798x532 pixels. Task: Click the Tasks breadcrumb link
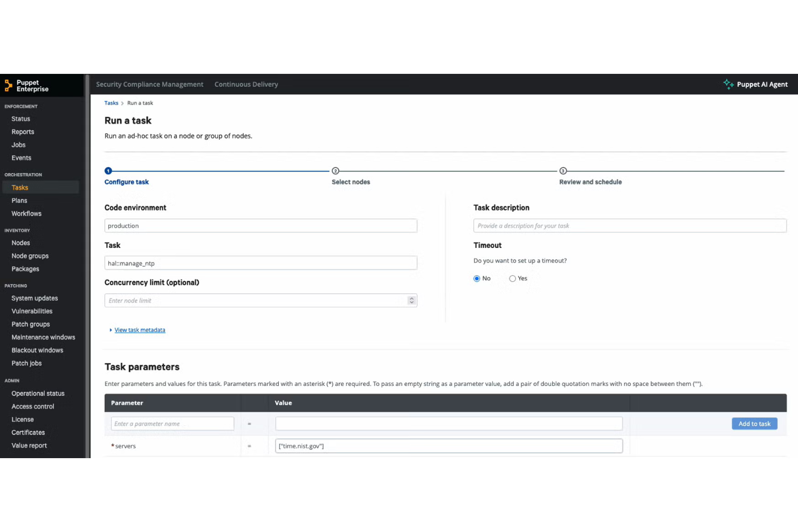coord(111,102)
